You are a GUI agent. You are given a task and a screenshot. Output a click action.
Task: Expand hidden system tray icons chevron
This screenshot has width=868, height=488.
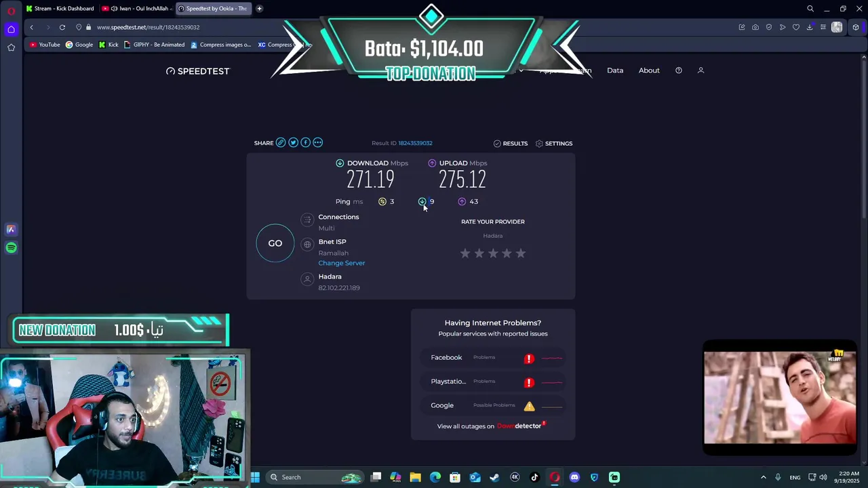[763, 477]
